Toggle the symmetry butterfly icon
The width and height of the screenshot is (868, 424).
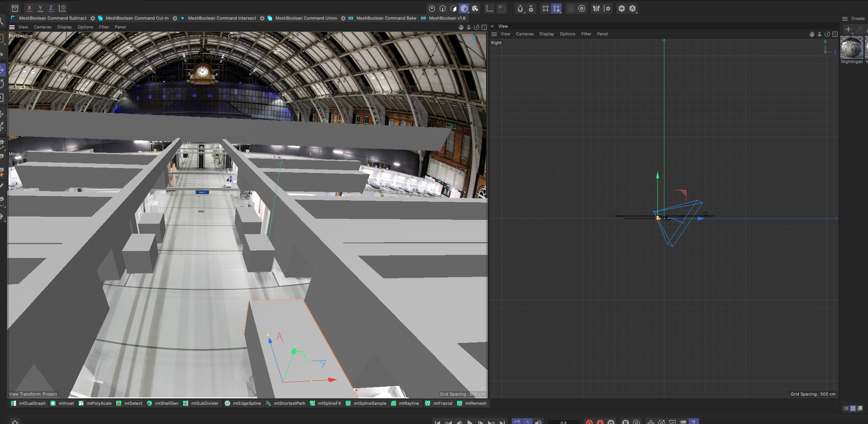click(x=596, y=8)
